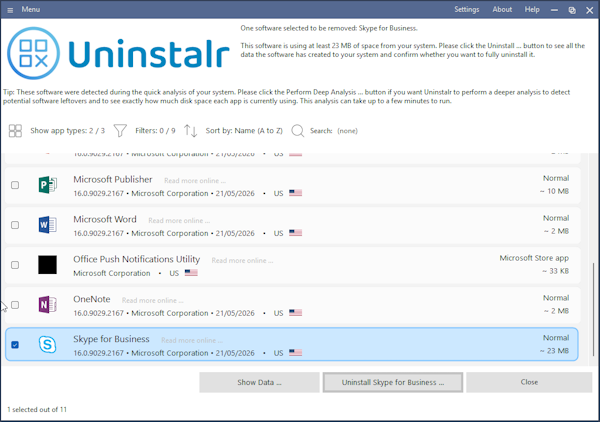
Task: Open the hamburger Menu icon
Action: point(10,10)
